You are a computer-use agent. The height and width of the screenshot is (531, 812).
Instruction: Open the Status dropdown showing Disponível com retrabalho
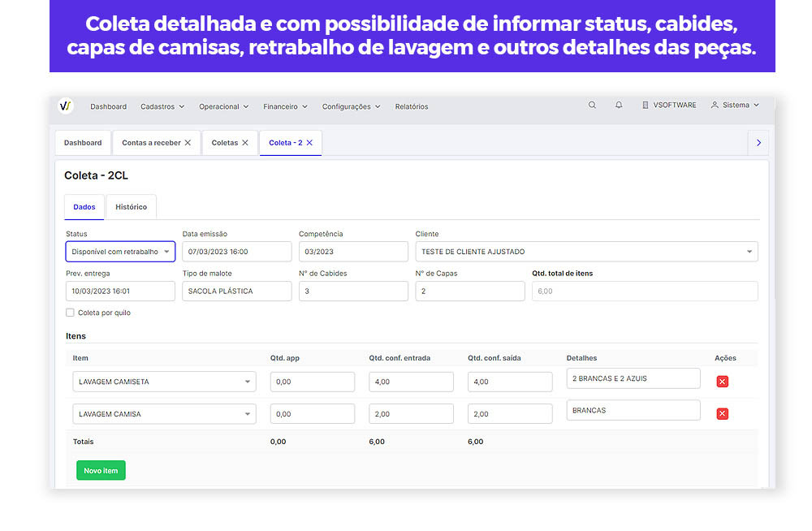[120, 251]
